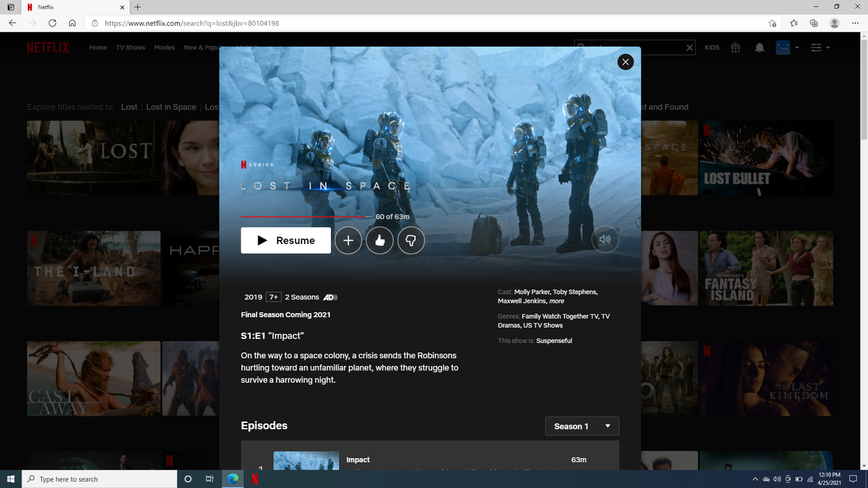The width and height of the screenshot is (868, 488).
Task: Open Cortana from the taskbar
Action: coord(188,479)
